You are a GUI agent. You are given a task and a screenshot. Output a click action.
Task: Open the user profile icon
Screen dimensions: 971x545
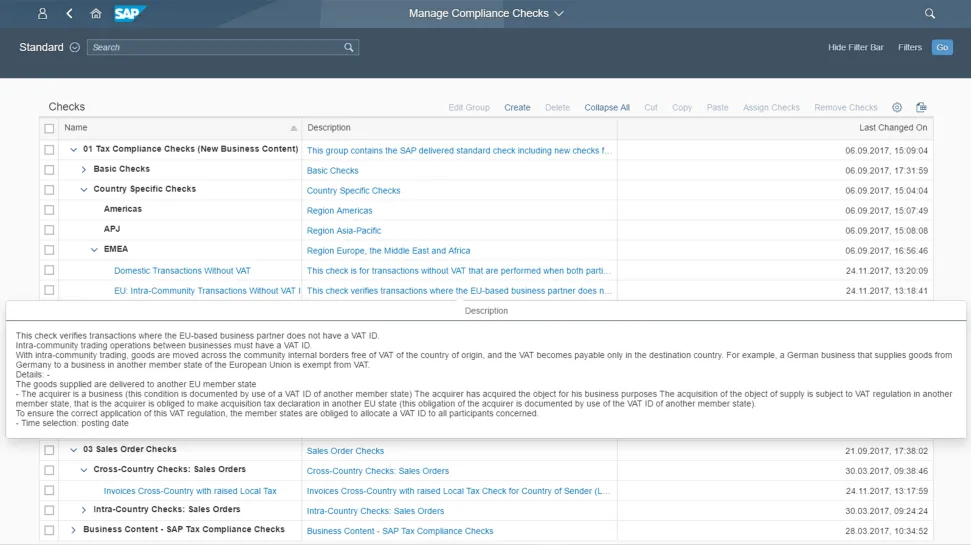(x=42, y=14)
